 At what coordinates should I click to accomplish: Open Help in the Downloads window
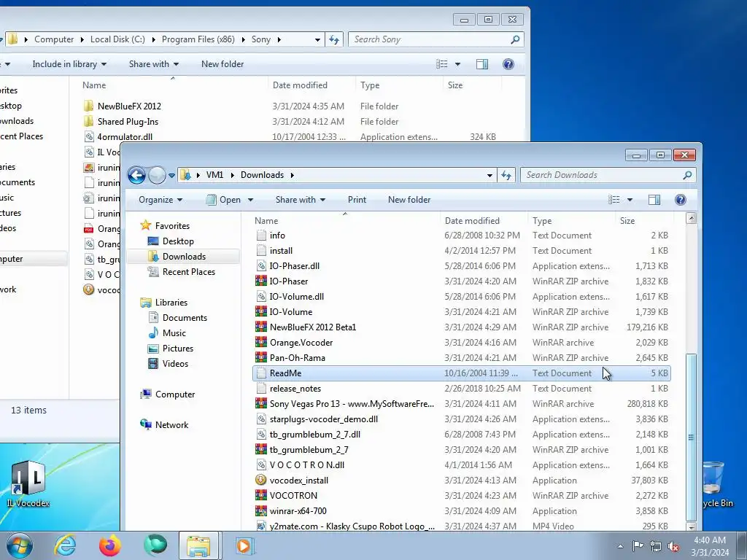point(681,200)
